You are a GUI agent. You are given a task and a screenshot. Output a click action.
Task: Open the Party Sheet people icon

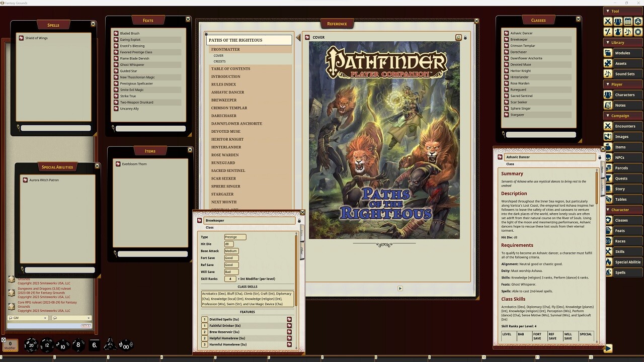coord(618,21)
